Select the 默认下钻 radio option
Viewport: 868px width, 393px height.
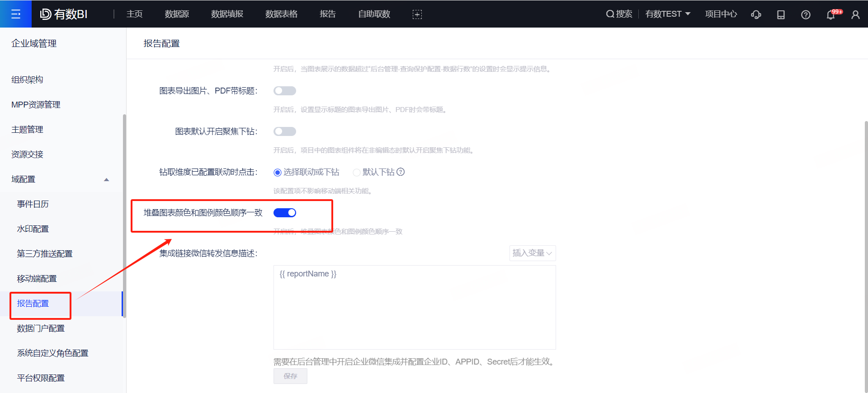coord(357,172)
